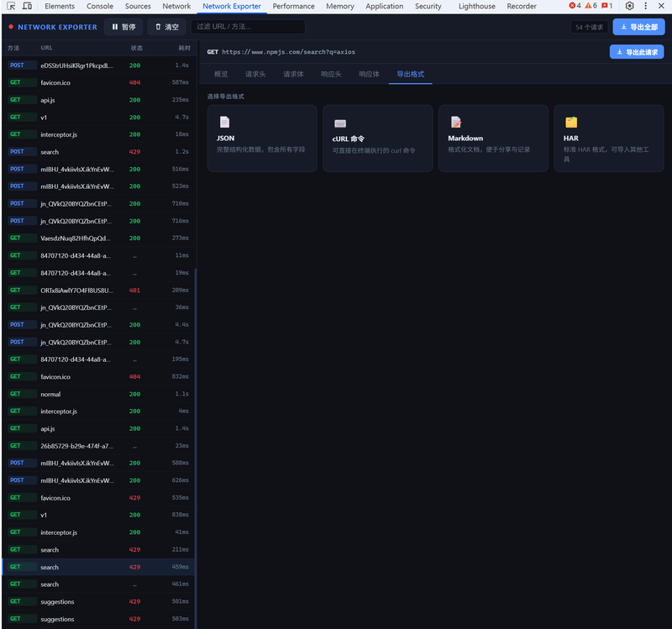
Task: Select the v1 request taking 838ms
Action: (x=98, y=515)
